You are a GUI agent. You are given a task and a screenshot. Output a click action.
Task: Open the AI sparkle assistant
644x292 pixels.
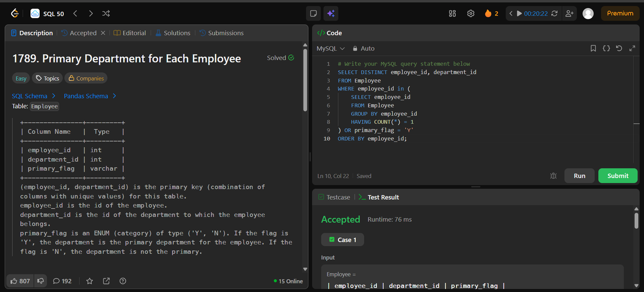pos(331,13)
